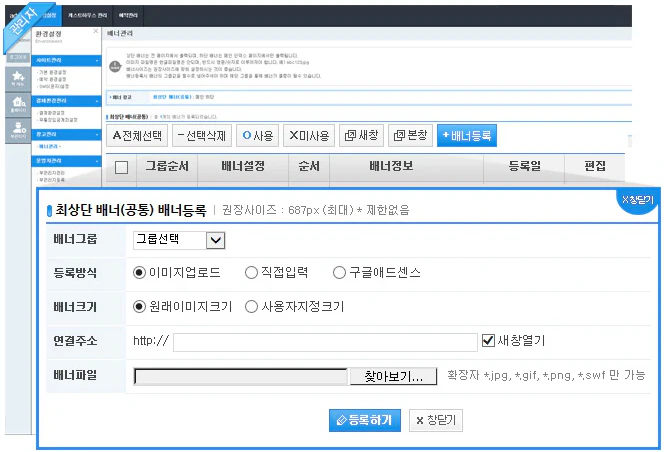664x452 pixels.
Task: Open 부관리자등록 in the sidebar
Action: 51,180
